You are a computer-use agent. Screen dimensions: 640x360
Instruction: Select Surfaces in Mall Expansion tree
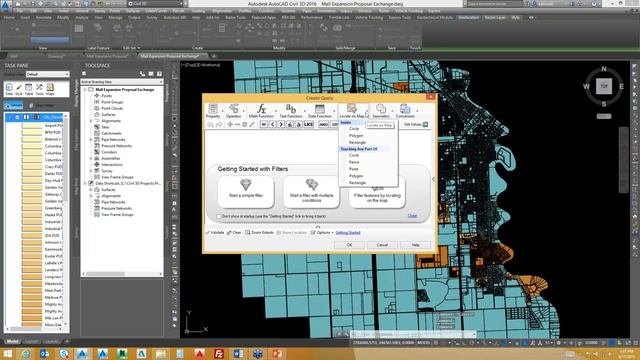(x=108, y=115)
